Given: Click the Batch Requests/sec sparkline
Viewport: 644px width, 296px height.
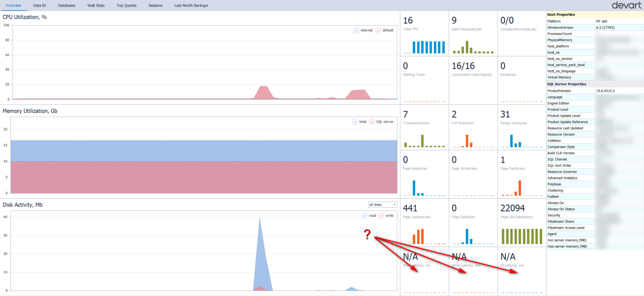Looking at the screenshot, I should [x=473, y=47].
